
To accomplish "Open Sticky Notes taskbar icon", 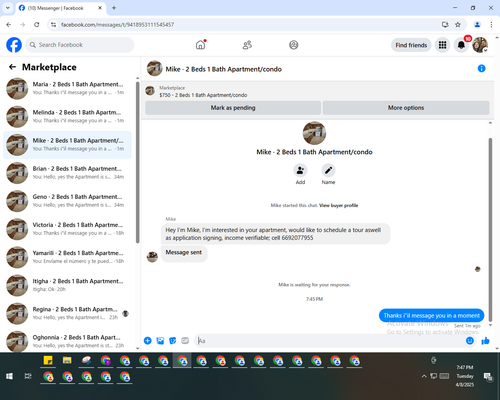I will [48, 360].
